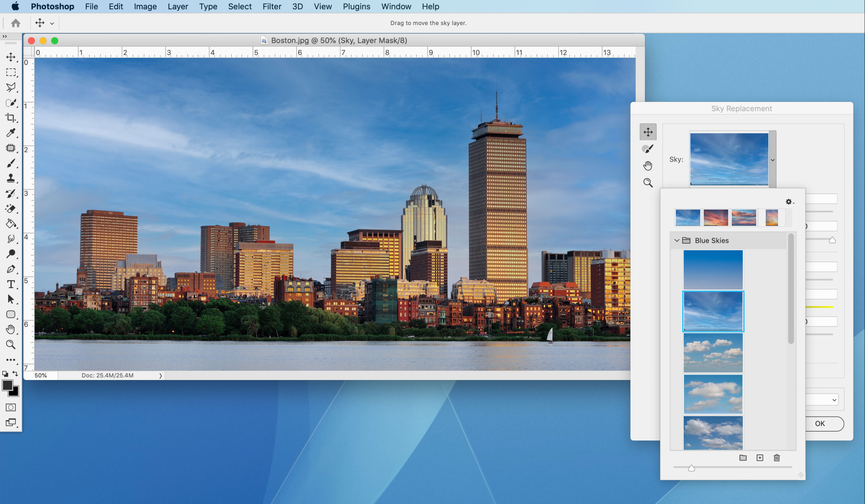
Task: Open the Photoshop application menu
Action: [52, 6]
